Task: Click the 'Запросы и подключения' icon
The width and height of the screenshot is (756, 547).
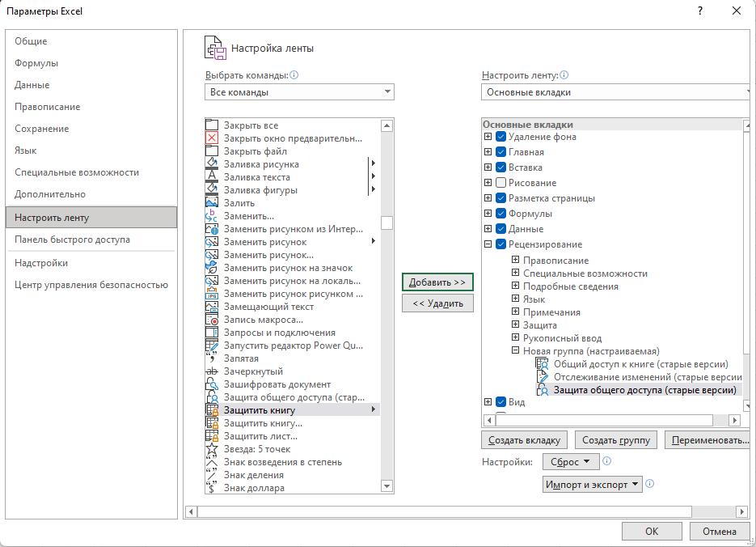Action: (212, 333)
